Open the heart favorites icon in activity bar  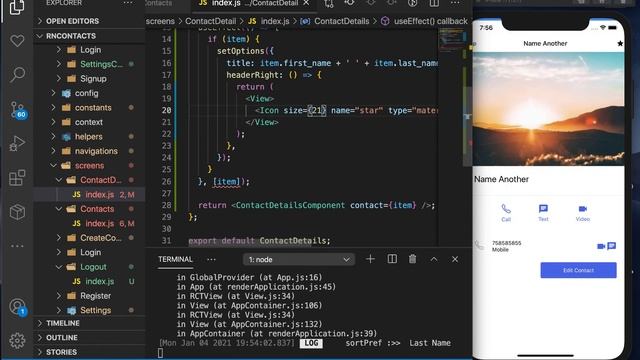click(17, 40)
